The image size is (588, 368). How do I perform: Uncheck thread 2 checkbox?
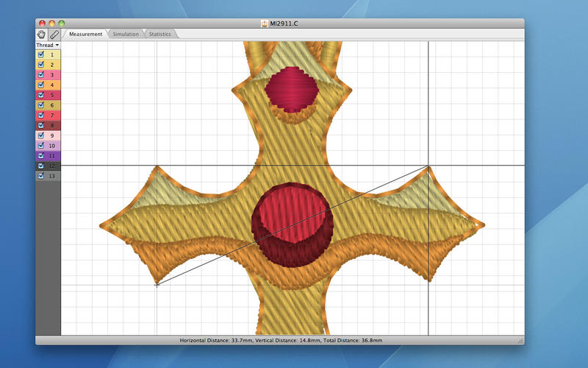41,65
